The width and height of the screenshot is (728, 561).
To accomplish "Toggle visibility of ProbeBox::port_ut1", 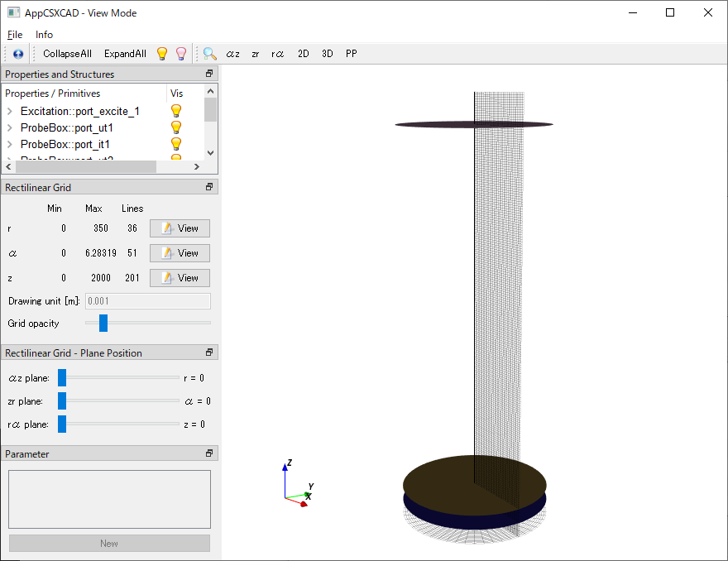I will coord(176,127).
